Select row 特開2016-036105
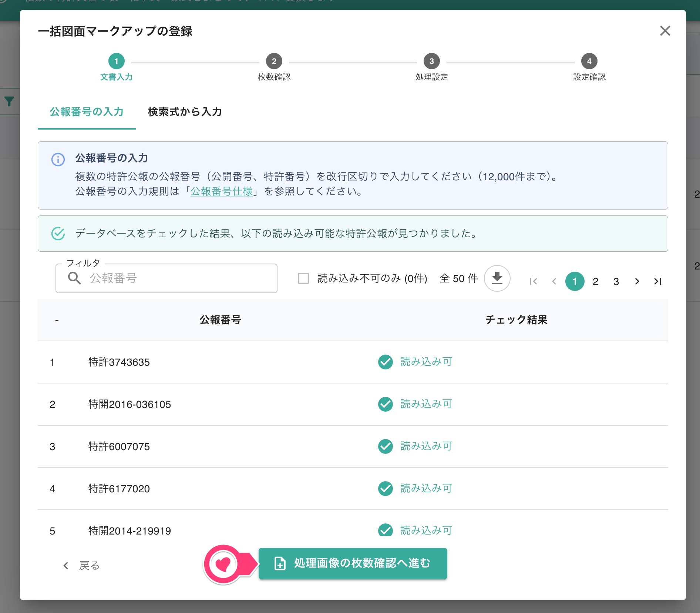 (x=353, y=404)
